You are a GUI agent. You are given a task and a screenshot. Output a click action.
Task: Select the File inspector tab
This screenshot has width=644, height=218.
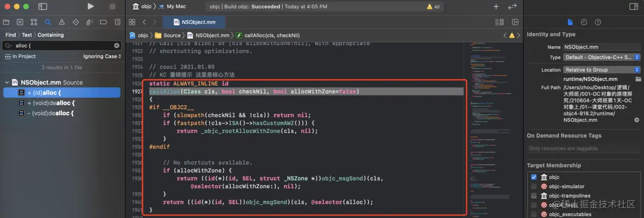(570, 22)
